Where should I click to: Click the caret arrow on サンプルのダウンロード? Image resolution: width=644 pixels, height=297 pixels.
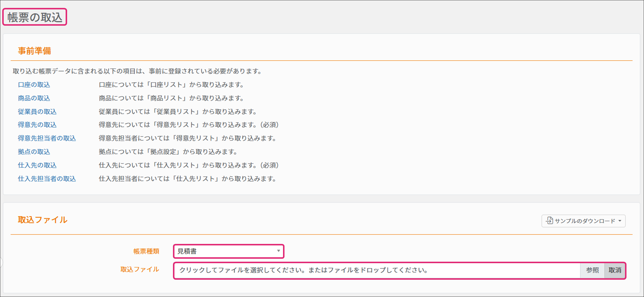(x=620, y=221)
